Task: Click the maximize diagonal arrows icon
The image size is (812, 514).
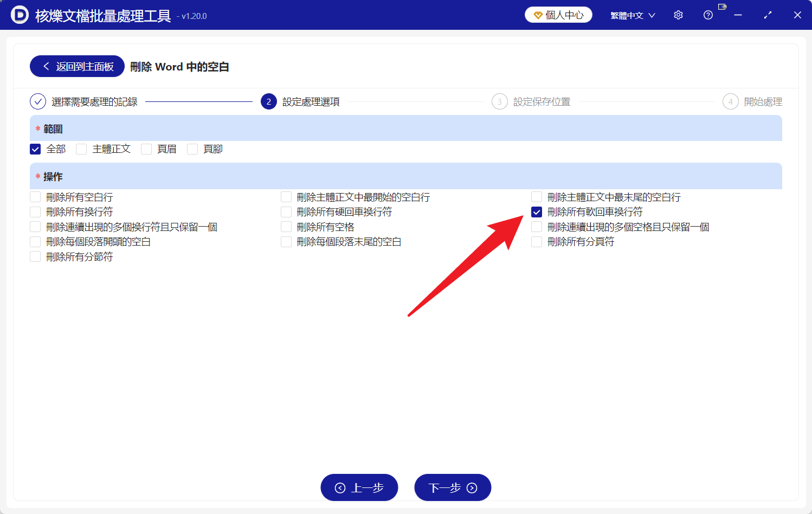Action: pyautogui.click(x=768, y=15)
